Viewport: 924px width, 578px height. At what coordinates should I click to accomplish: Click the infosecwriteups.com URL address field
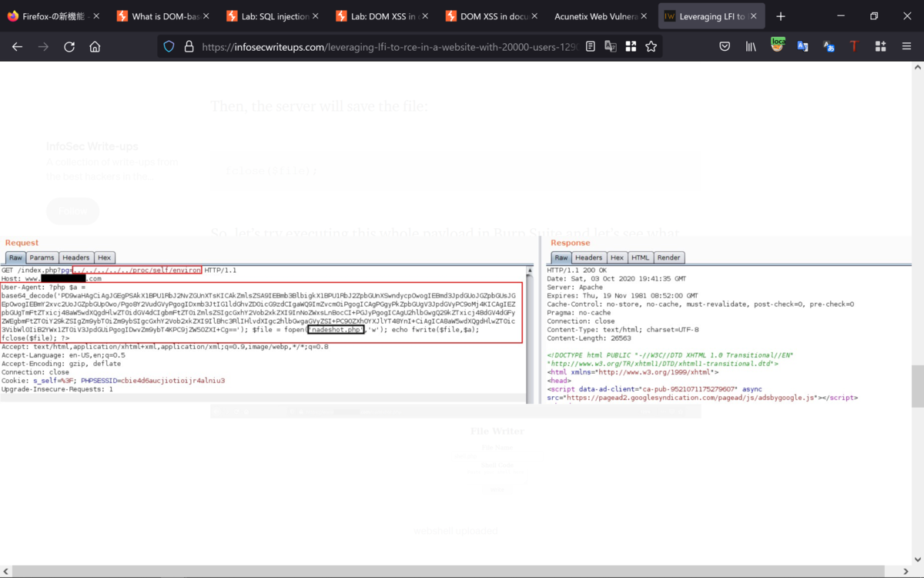click(389, 46)
